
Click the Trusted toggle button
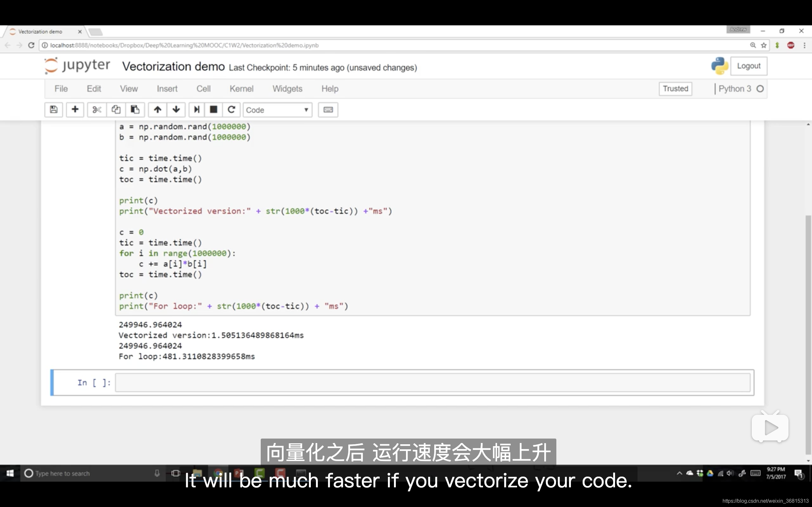[675, 88]
